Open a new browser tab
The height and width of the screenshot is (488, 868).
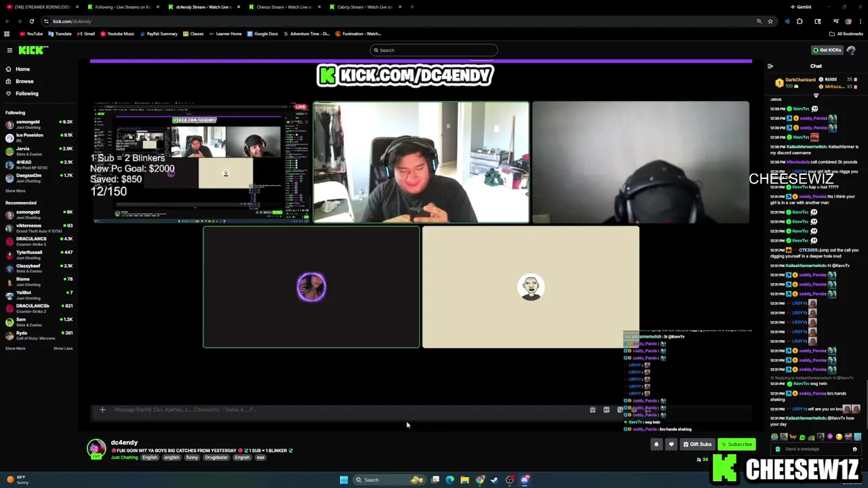412,7
